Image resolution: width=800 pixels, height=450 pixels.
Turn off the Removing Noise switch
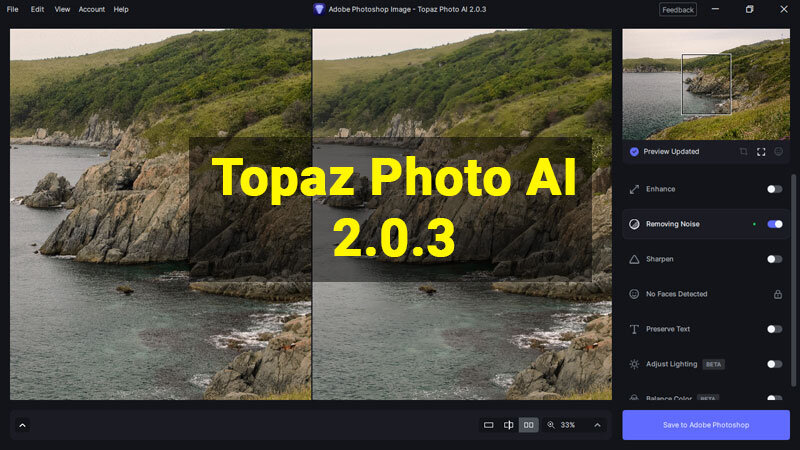(x=774, y=224)
